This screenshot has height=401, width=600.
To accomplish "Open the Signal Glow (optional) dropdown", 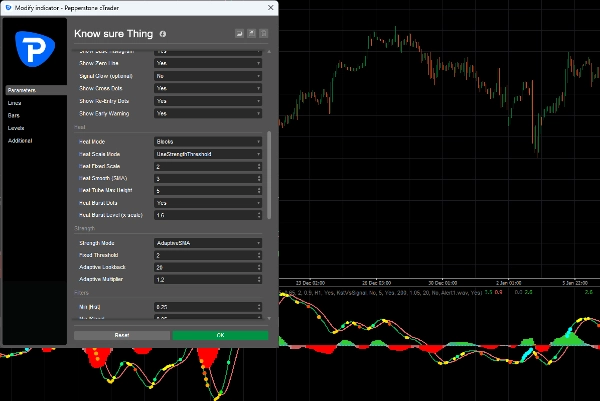I will [x=208, y=76].
